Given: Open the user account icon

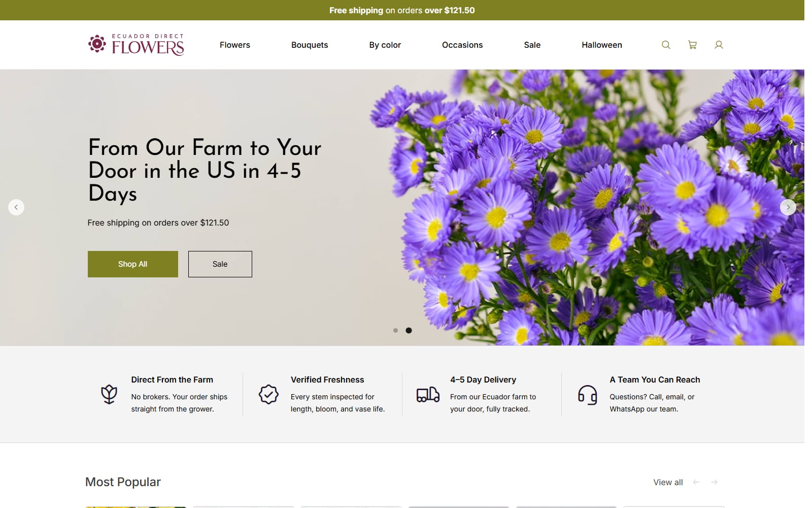Looking at the screenshot, I should click(719, 45).
